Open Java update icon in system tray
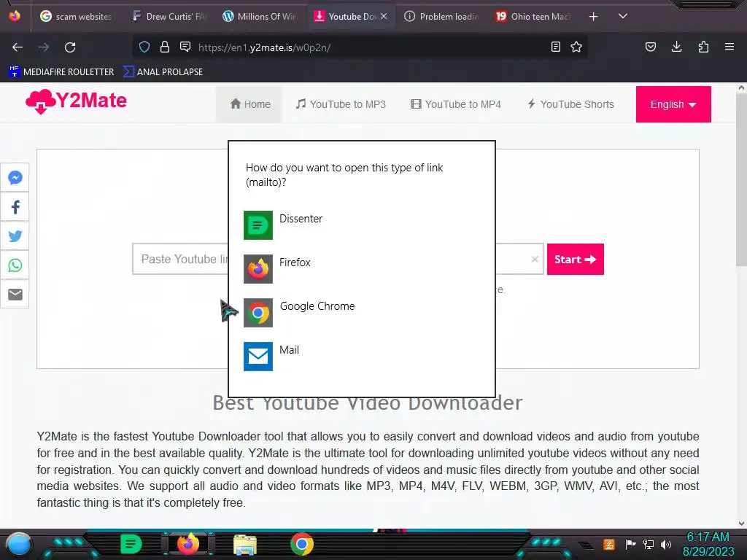This screenshot has width=747, height=560. (x=609, y=544)
